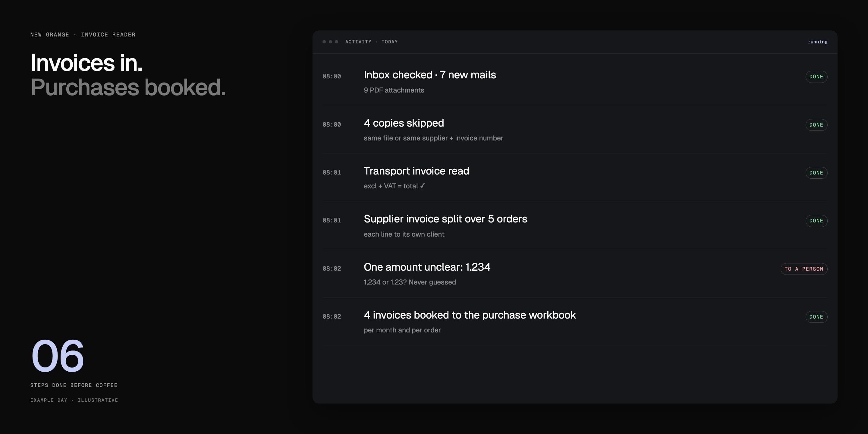Viewport: 868px width, 434px height.
Task: Click 'NEW GRANGE · INVOICE READER' label
Action: (x=83, y=35)
